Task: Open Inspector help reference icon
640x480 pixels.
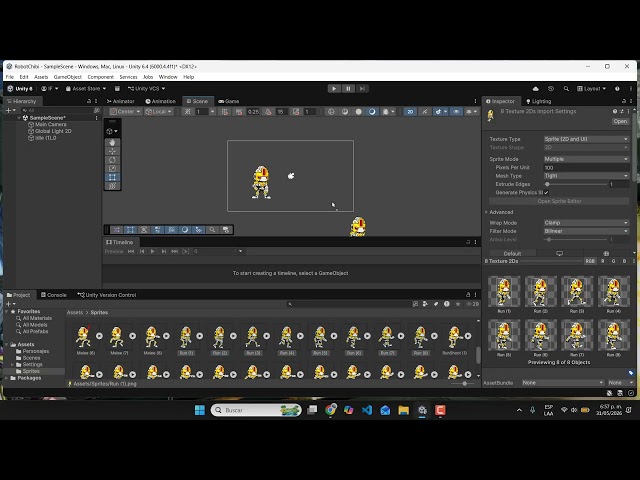Action: click(615, 111)
